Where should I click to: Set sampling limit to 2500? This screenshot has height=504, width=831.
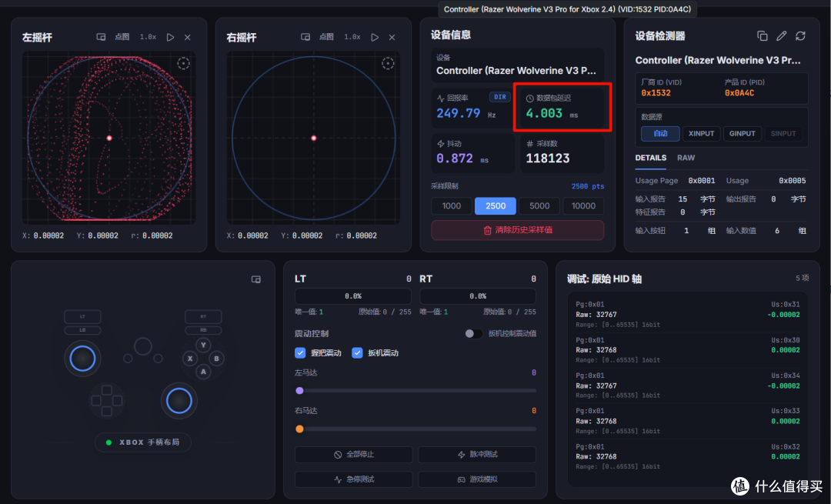(496, 205)
